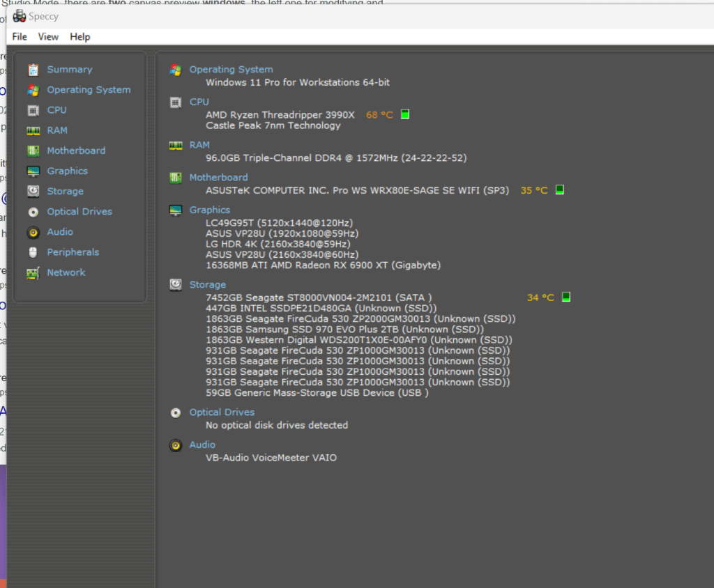Click 'AMD Ryzen Threadripper 3990X' text
Viewport: 714px width, 588px height.
pos(280,115)
